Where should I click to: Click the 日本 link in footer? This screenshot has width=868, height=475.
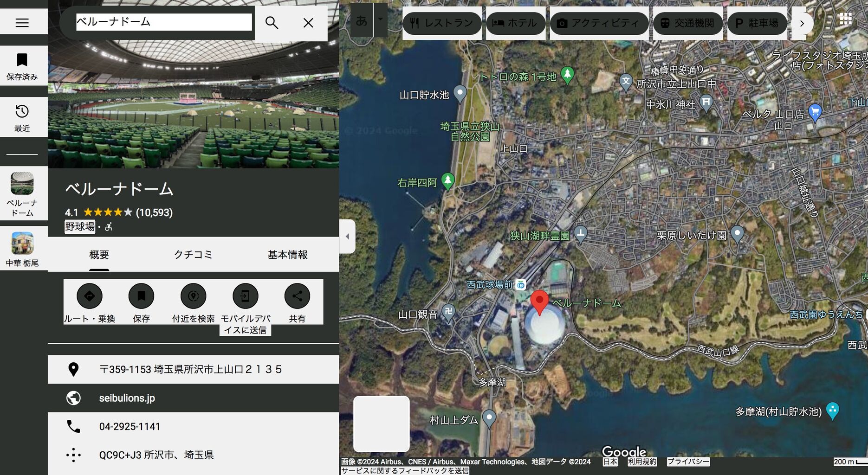[x=610, y=462]
